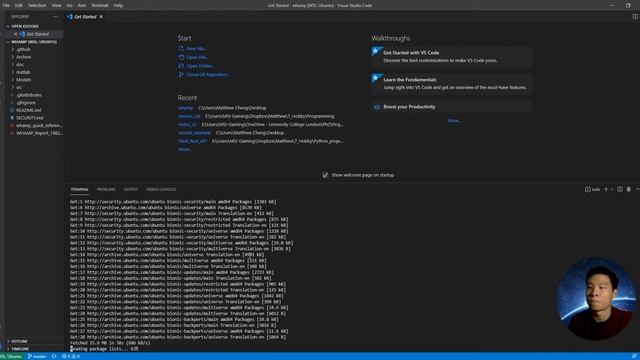This screenshot has width=640, height=360.
Task: Switch to the Problems panel tab
Action: (106, 189)
